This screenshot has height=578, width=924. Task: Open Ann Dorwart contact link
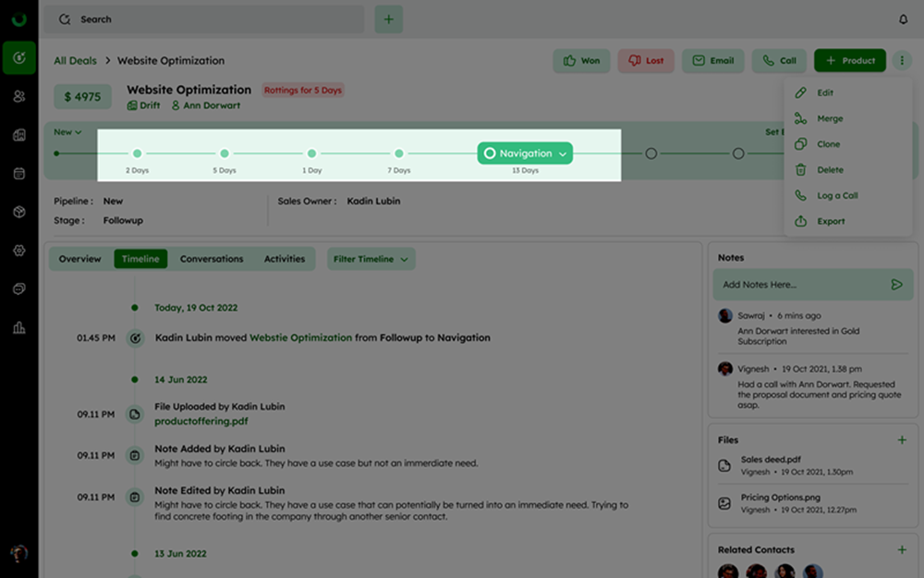coord(206,105)
